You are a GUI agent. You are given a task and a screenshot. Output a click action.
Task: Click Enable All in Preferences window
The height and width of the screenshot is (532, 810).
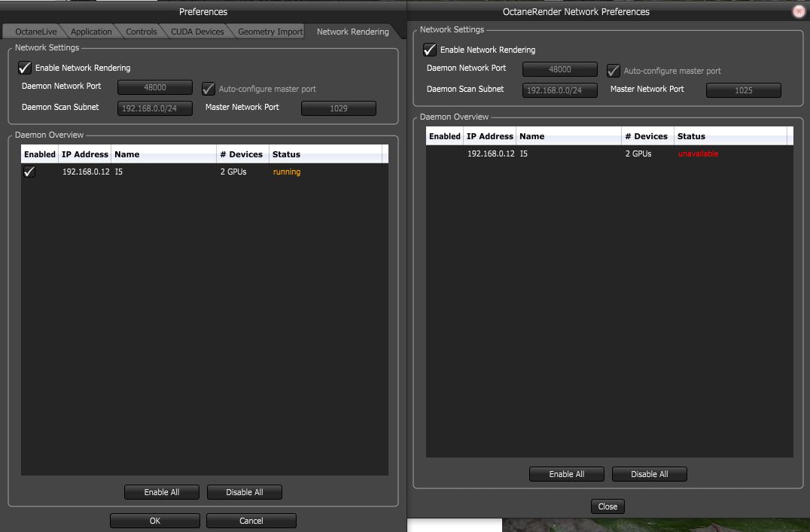pyautogui.click(x=162, y=492)
